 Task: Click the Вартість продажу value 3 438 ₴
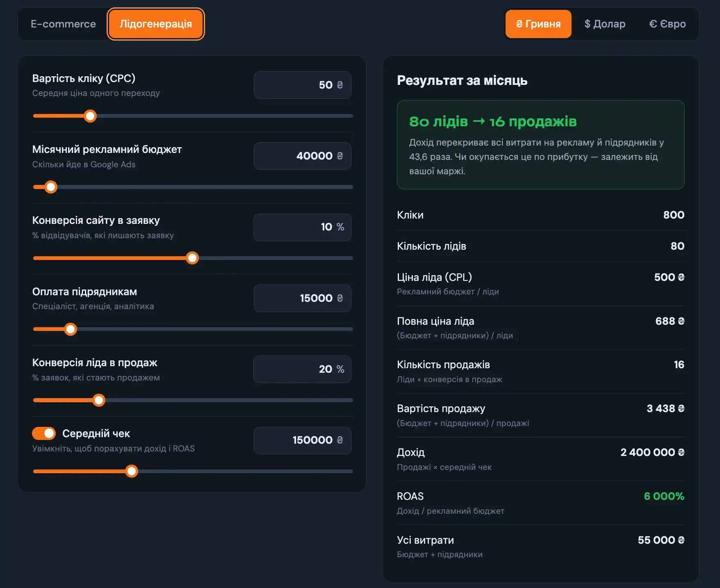tap(665, 408)
